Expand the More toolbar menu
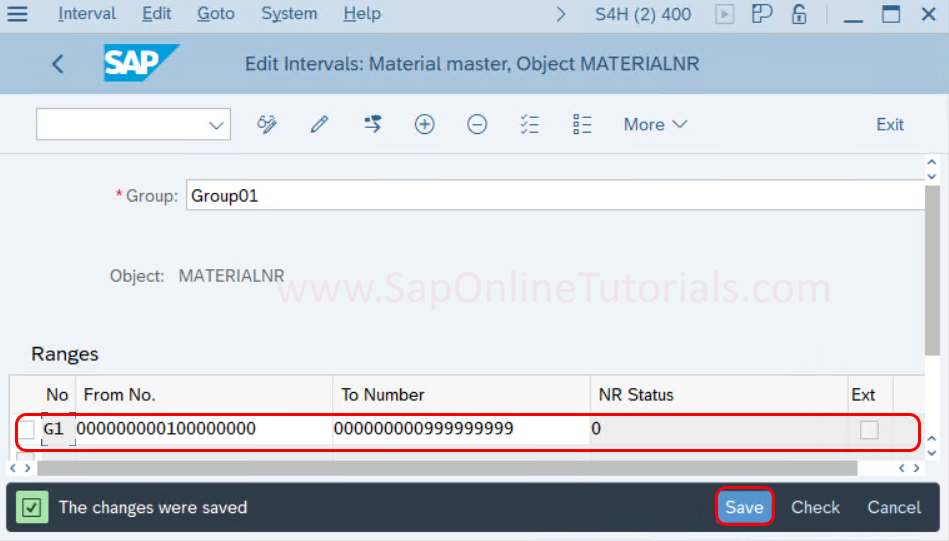The image size is (949, 541). pos(655,124)
